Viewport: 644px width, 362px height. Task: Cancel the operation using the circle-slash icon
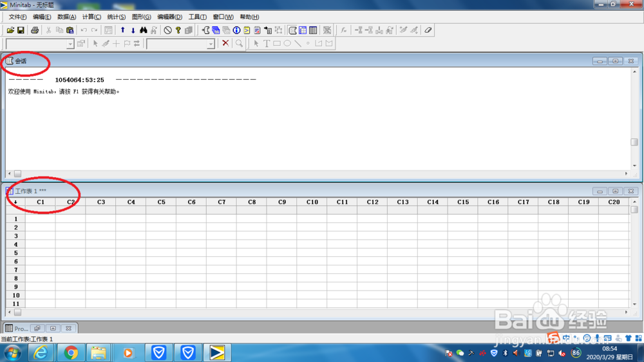167,30
